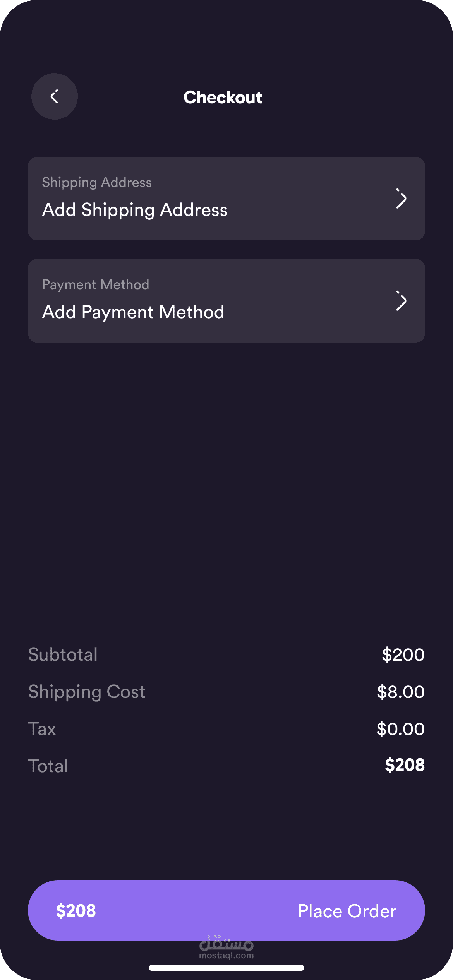453x980 pixels.
Task: Select the $0.00 tax amount
Action: pyautogui.click(x=400, y=729)
